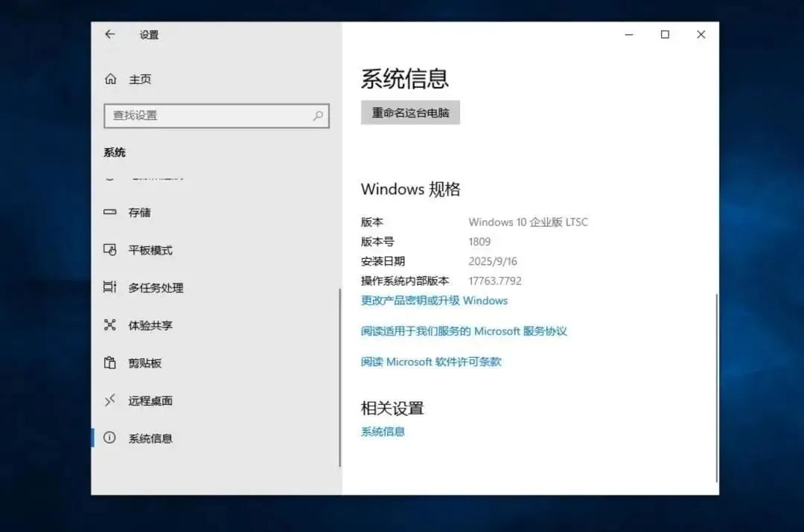This screenshot has height=532, width=804.
Task: Open Microsoft 服务协议 link
Action: click(x=464, y=332)
